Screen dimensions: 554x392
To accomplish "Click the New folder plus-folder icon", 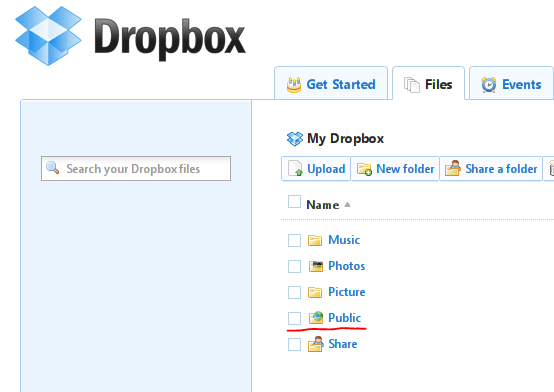I will tap(364, 169).
